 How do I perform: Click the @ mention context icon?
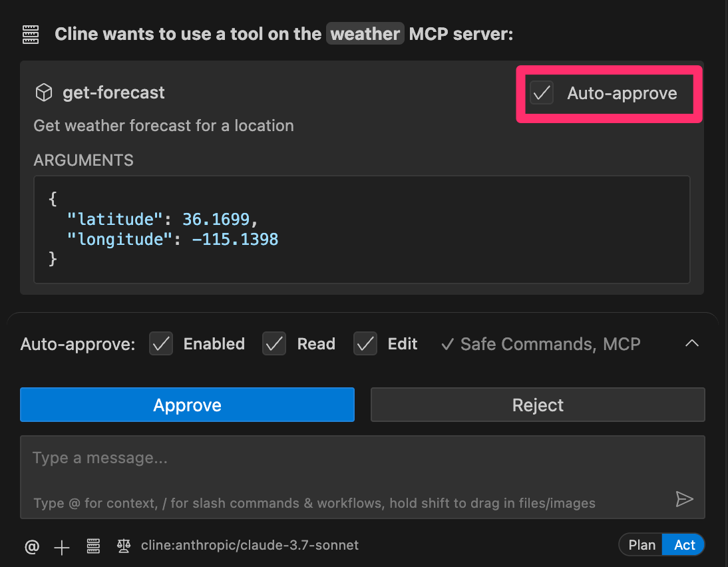[x=31, y=546]
